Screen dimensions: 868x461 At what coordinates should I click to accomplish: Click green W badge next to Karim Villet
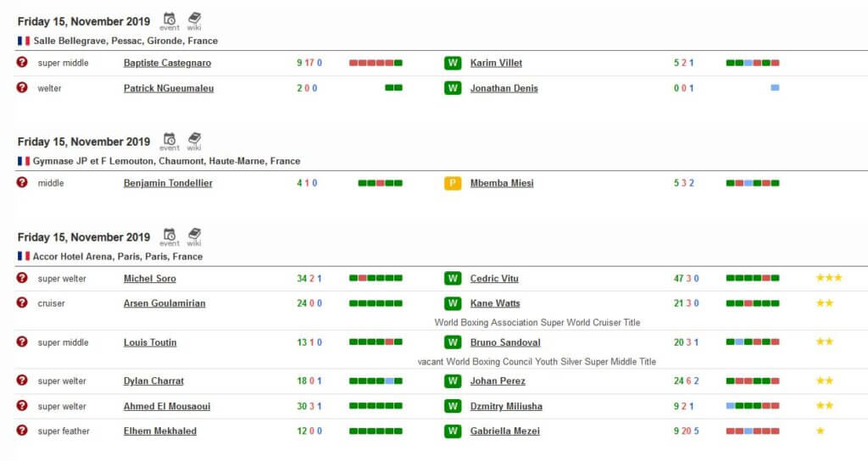pyautogui.click(x=453, y=63)
